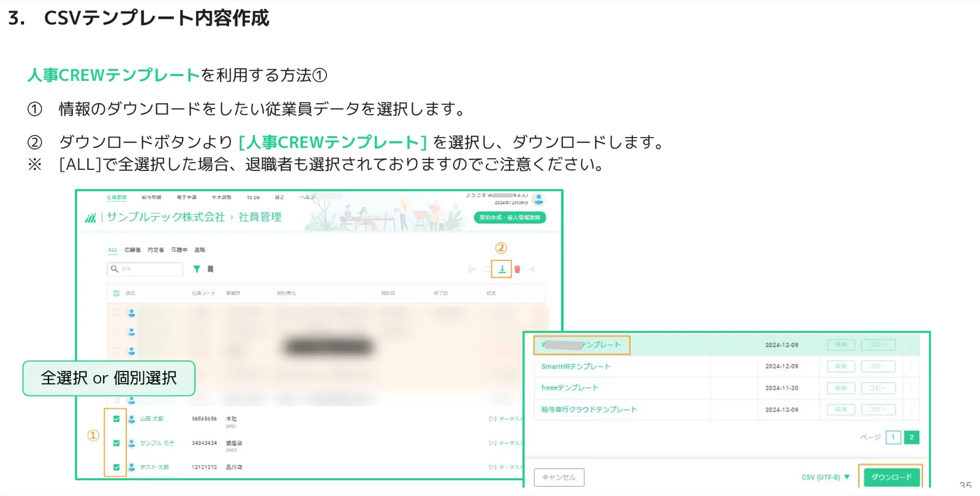Uncheck the checkbox for 山田 次郎
Screen dimensions: 980x496
[x=116, y=419]
